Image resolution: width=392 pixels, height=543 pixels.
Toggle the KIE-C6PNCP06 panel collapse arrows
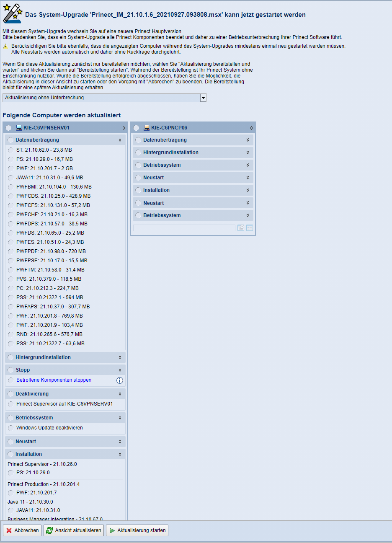coord(251,128)
